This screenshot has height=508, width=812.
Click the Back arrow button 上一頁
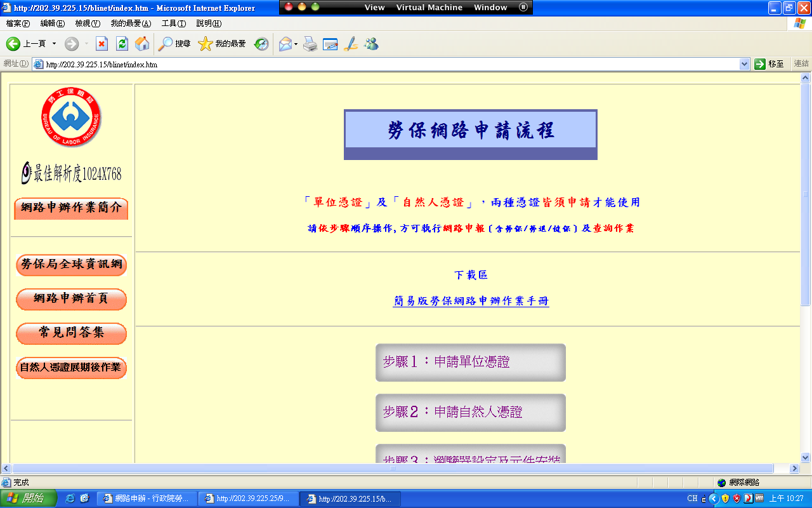point(26,44)
